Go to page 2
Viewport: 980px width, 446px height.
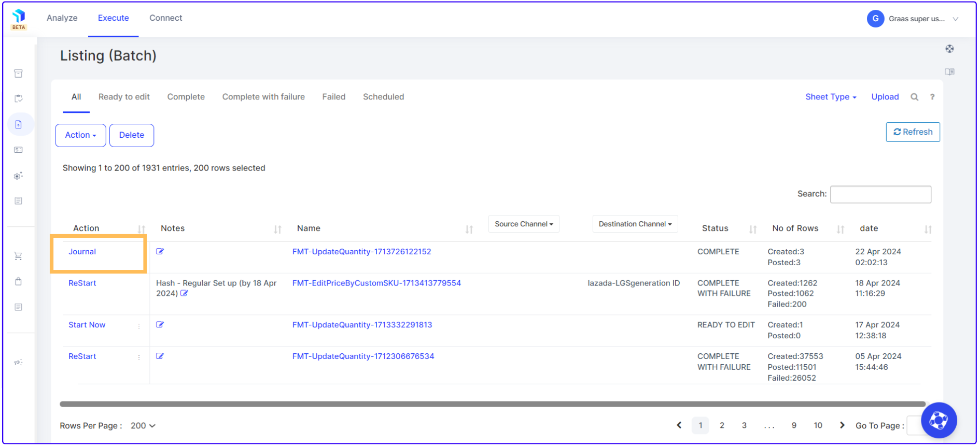pyautogui.click(x=722, y=425)
